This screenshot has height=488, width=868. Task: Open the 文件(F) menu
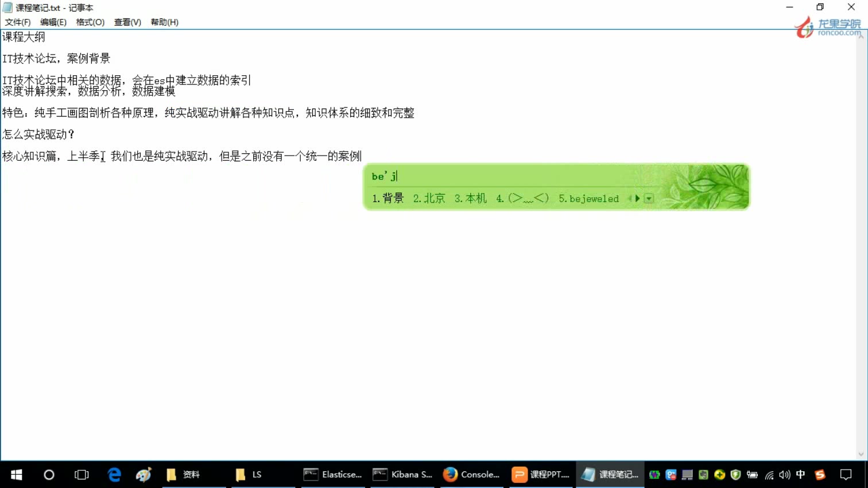pyautogui.click(x=18, y=22)
